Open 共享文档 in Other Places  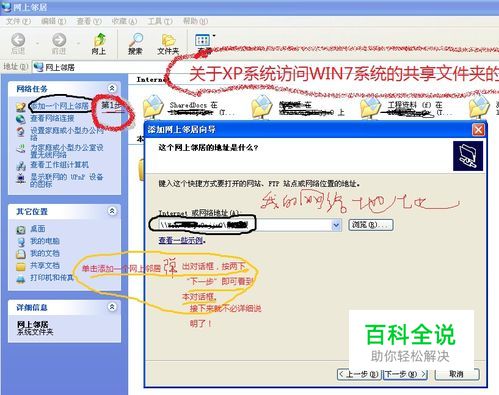pos(45,266)
